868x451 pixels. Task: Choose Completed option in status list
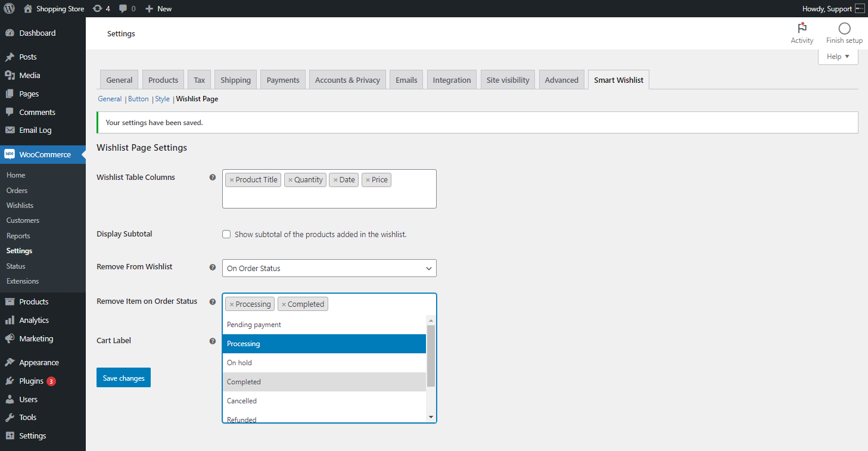click(x=324, y=382)
